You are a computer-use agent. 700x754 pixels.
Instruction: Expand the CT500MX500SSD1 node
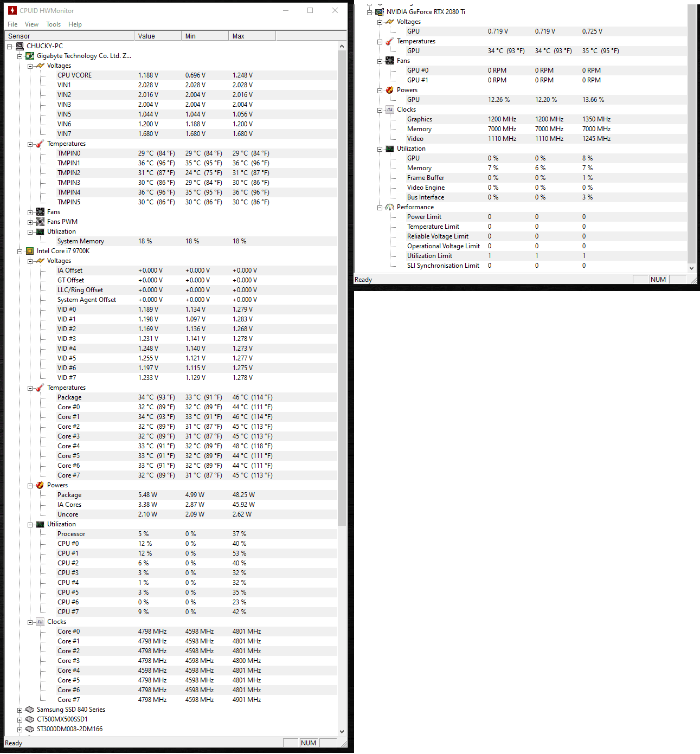(20, 720)
